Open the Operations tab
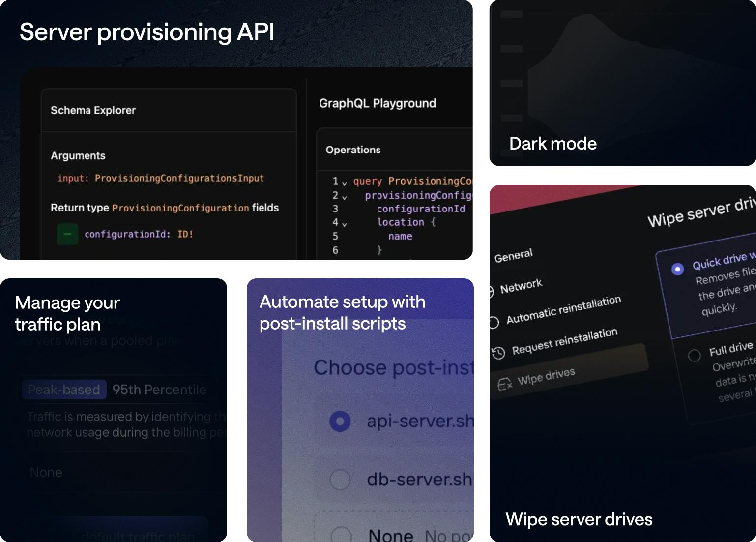This screenshot has height=542, width=756. point(353,150)
